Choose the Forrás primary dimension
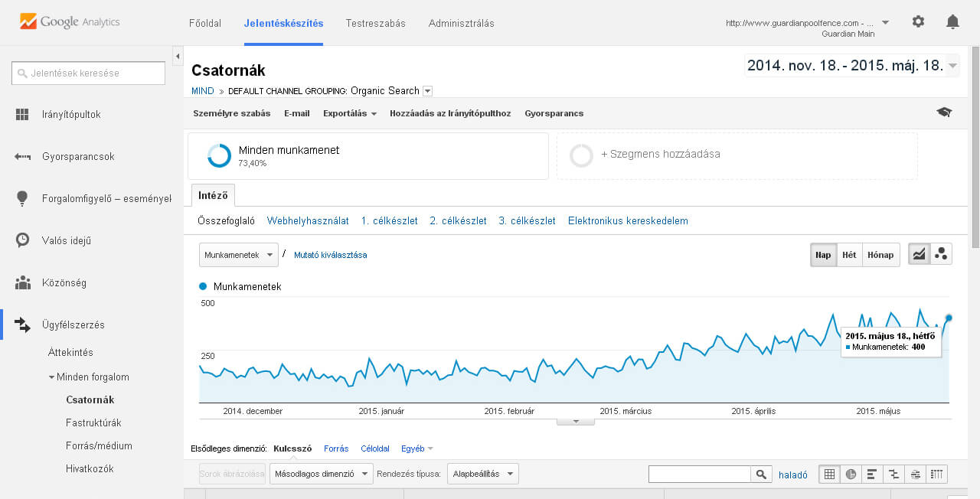This screenshot has width=980, height=499. click(336, 448)
